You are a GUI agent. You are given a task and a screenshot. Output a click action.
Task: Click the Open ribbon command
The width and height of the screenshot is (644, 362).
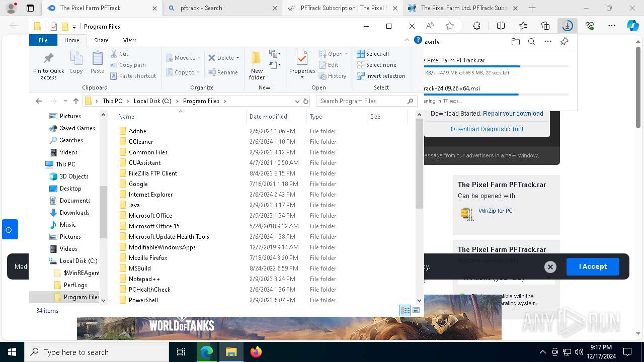point(334,54)
